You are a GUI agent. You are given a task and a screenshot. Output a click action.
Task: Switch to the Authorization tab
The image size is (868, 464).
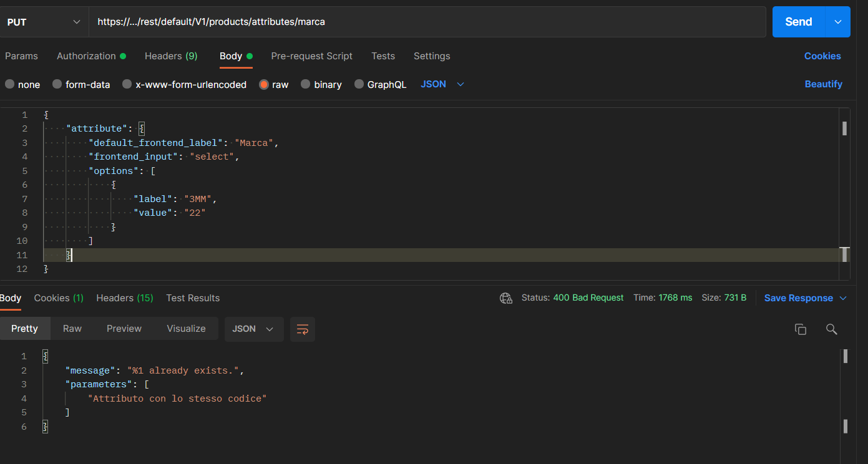coord(86,56)
